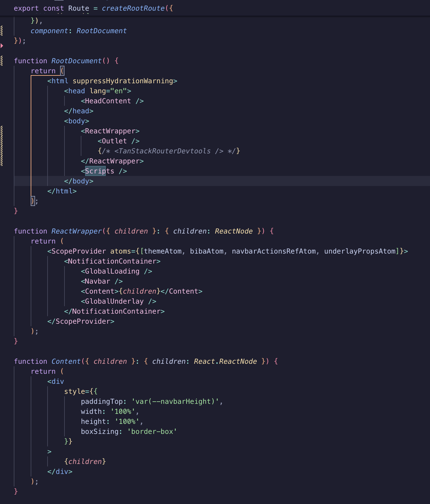This screenshot has width=430, height=504.
Task: Click the "GlobalLoading" component tag
Action: [112, 271]
